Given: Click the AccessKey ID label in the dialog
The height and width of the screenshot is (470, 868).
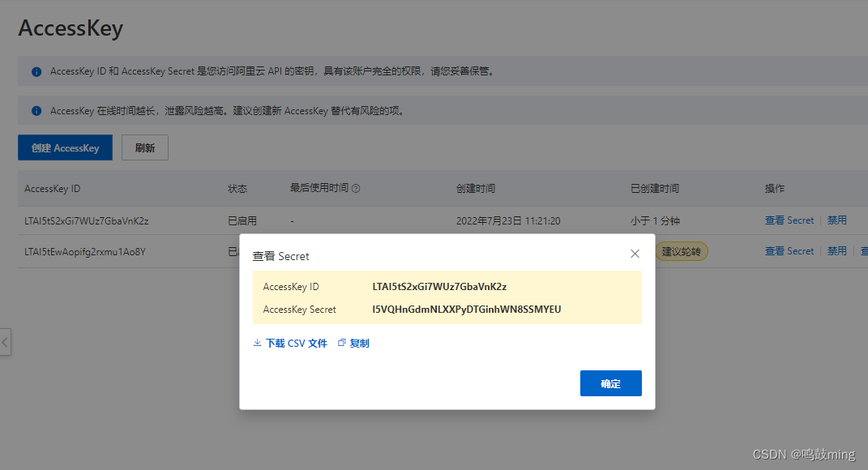Looking at the screenshot, I should tap(291, 287).
